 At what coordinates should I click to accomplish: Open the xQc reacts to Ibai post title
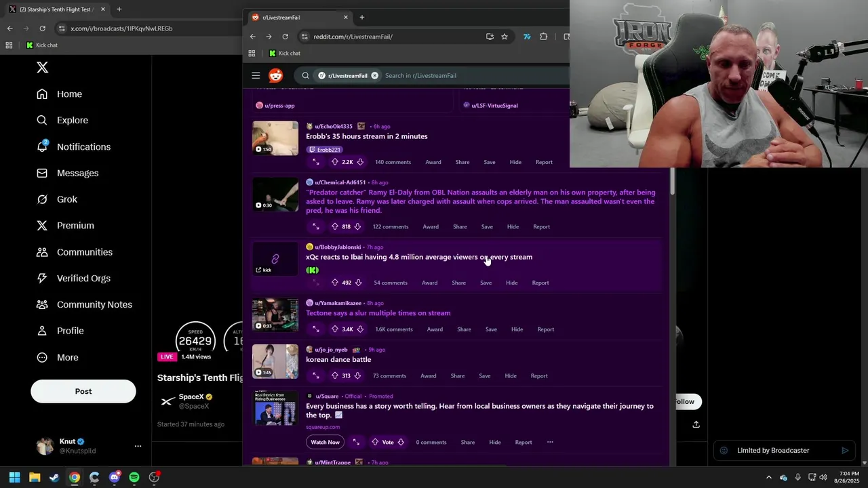(x=419, y=257)
